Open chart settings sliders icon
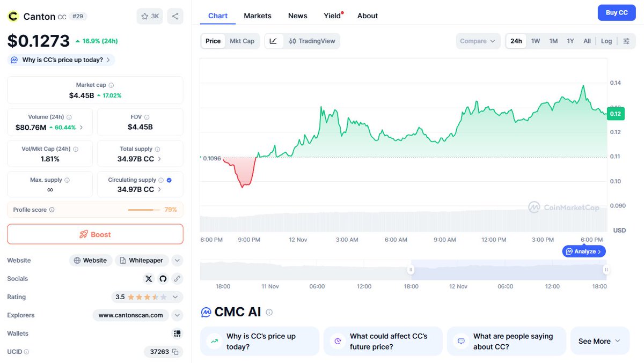644x363 pixels. coord(626,41)
